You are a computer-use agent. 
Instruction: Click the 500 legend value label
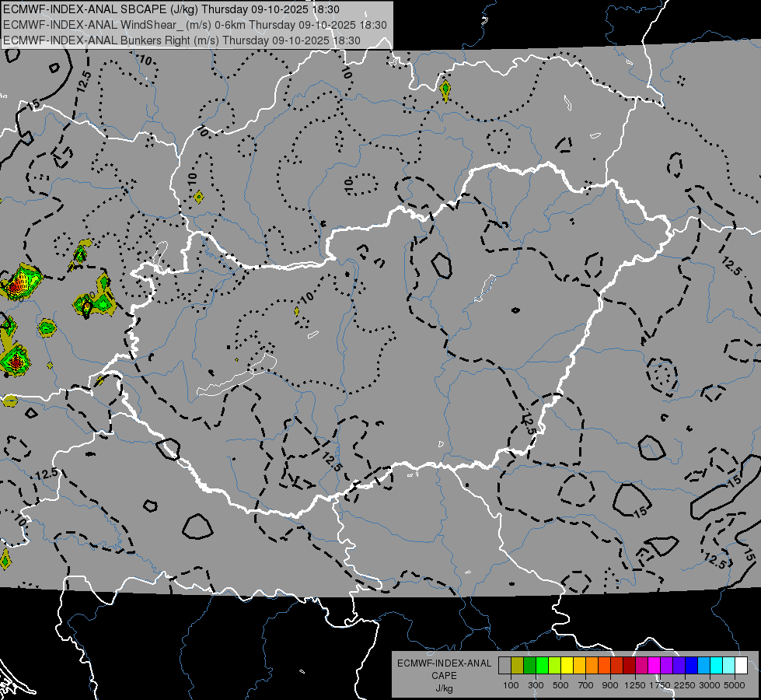[560, 685]
